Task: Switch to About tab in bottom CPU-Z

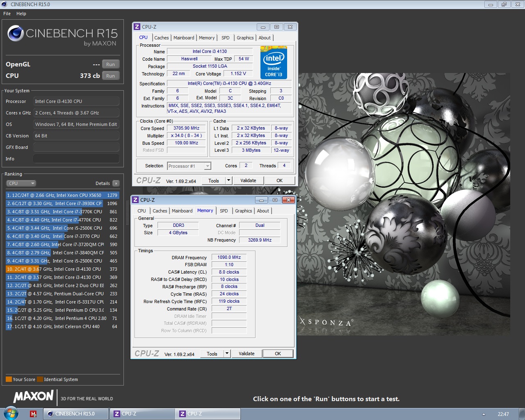Action: tap(263, 211)
